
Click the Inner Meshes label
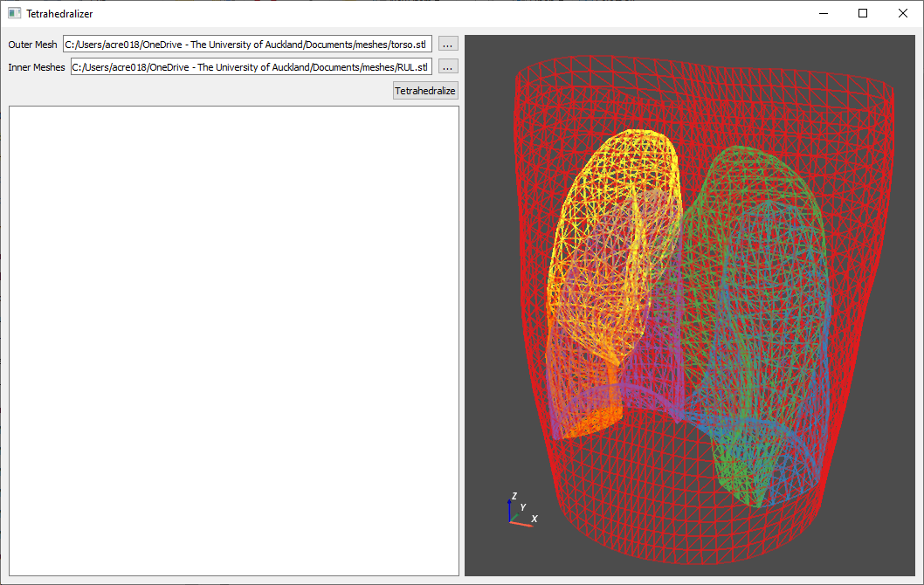pos(36,66)
